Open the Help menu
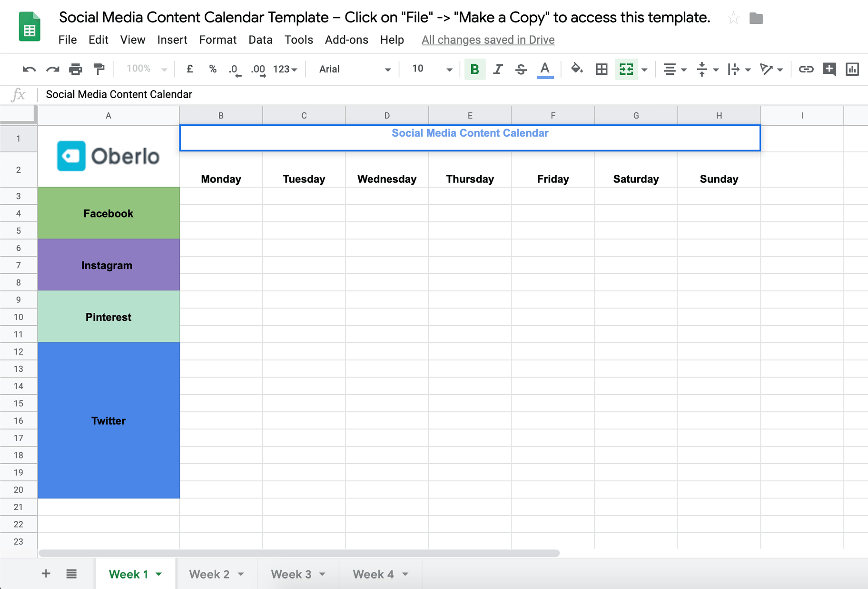Image resolution: width=868 pixels, height=589 pixels. click(x=392, y=40)
